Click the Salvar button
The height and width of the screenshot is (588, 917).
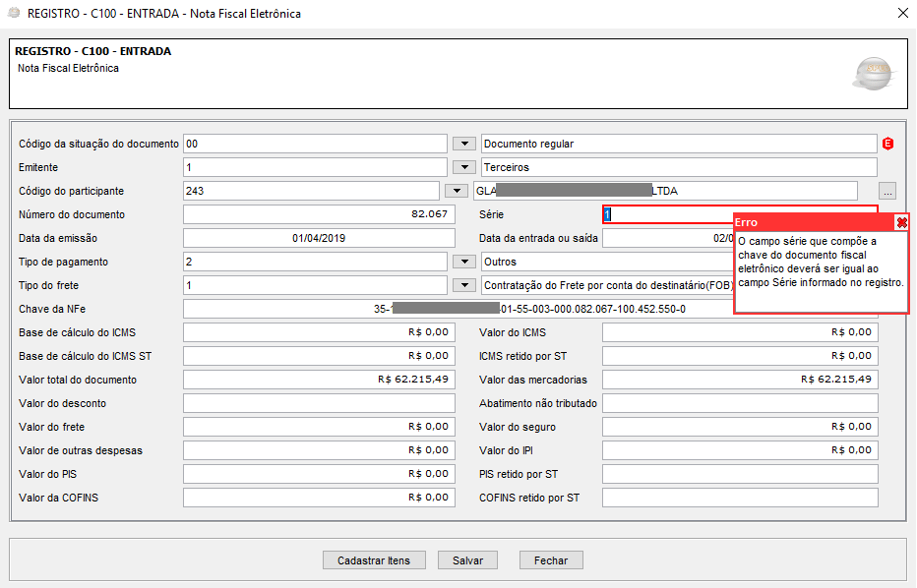467,560
